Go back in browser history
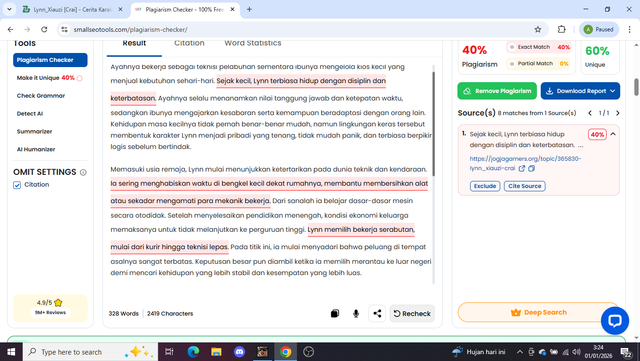This screenshot has height=361, width=640. click(x=11, y=29)
